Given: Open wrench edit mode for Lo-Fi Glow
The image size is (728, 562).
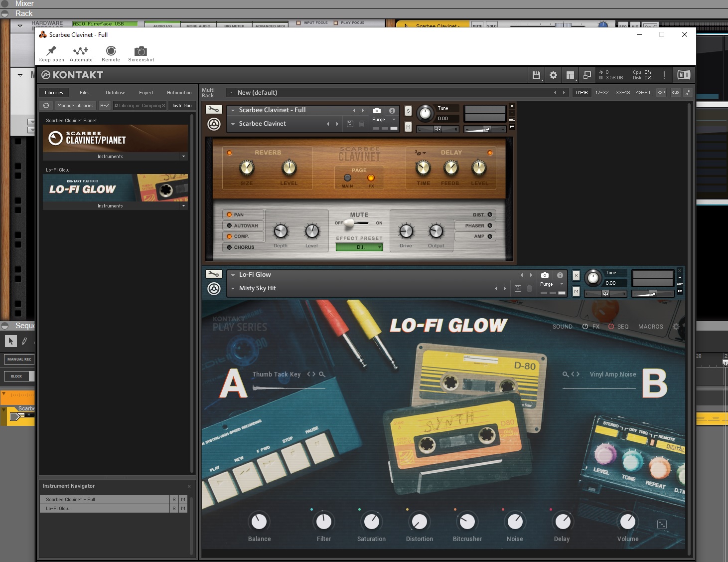Looking at the screenshot, I should 214,274.
